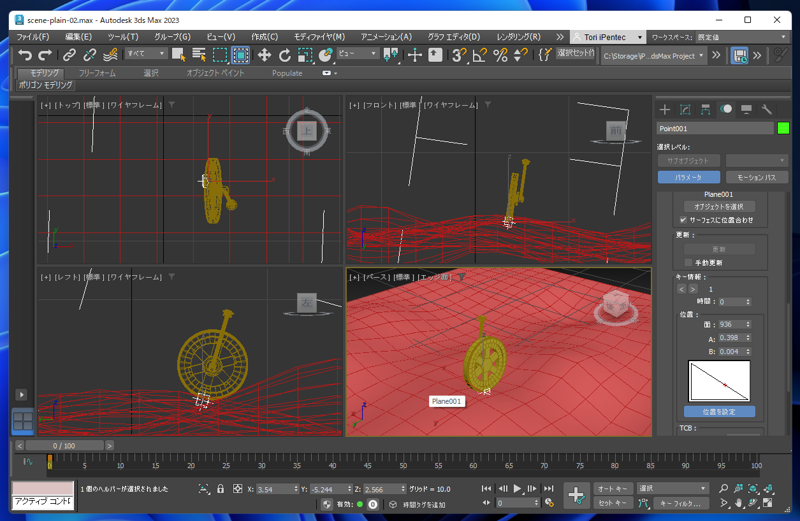800x521 pixels.
Task: Click the Use Pivot Point Center icon
Action: click(x=391, y=55)
